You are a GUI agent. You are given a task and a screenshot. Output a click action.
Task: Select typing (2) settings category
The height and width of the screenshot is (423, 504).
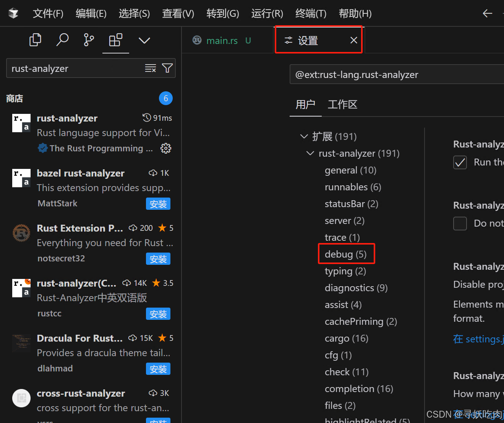click(x=345, y=271)
